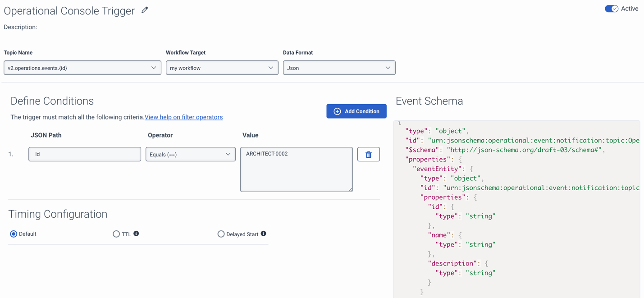Click the Description label area

[x=20, y=27]
